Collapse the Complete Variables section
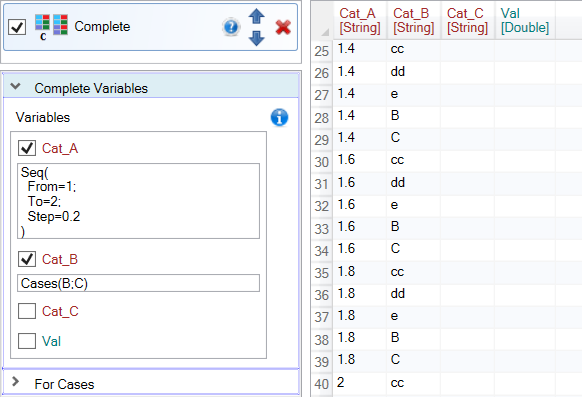This screenshot has width=582, height=397. click(x=16, y=87)
